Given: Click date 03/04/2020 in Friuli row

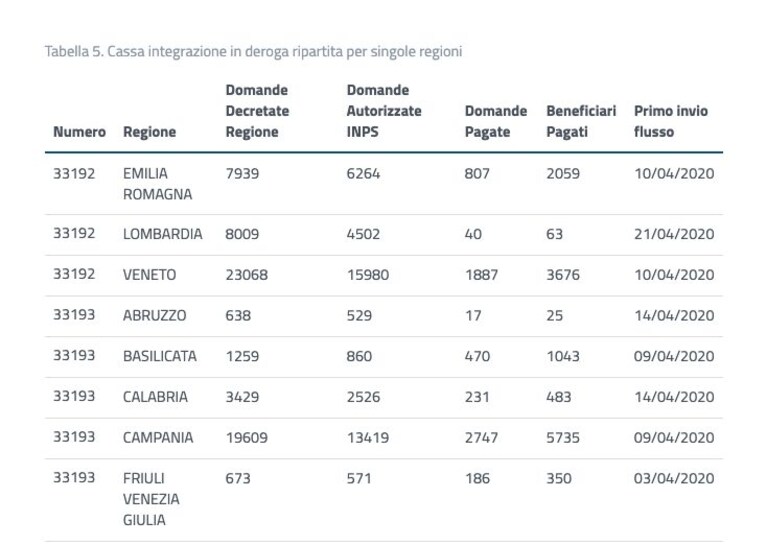Looking at the screenshot, I should click(x=674, y=478).
